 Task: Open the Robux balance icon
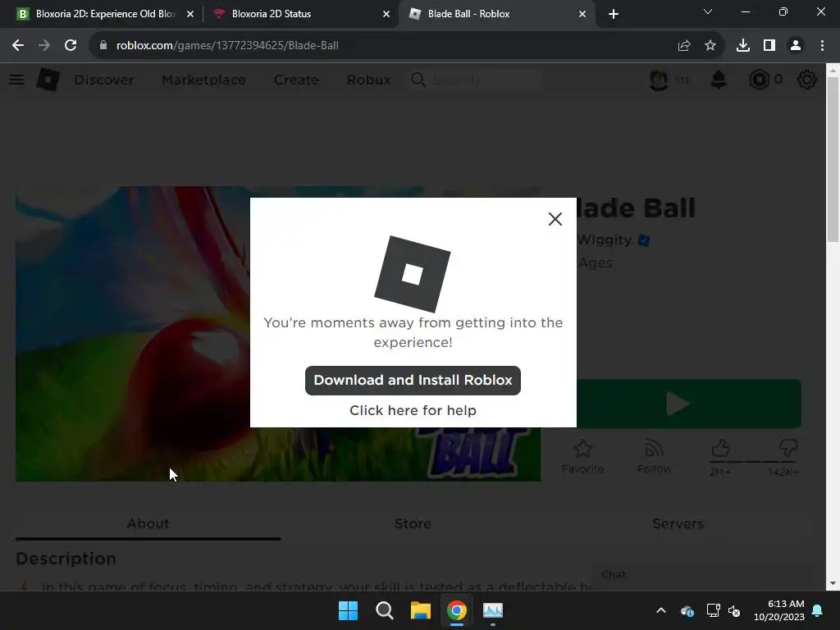[x=759, y=80]
